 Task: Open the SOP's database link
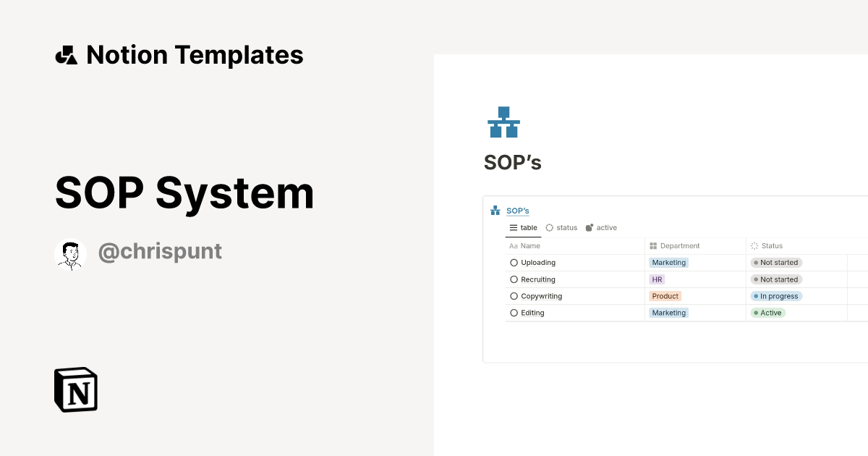click(518, 210)
